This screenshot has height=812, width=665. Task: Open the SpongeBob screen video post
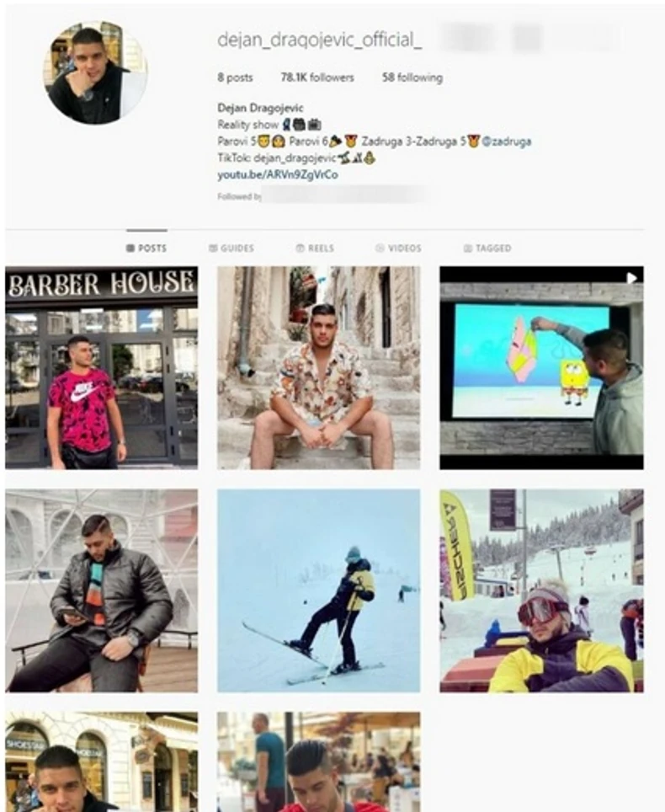pyautogui.click(x=542, y=368)
